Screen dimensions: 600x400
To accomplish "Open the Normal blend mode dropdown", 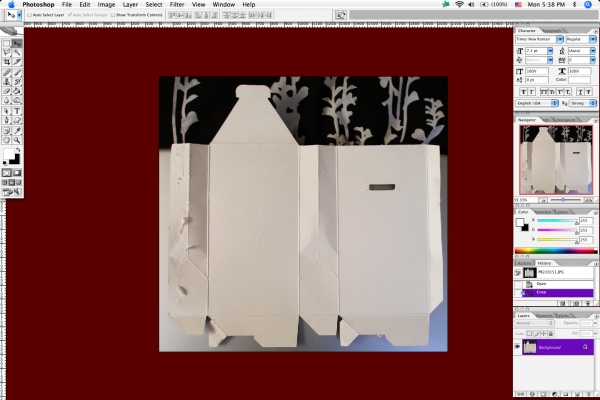I will pyautogui.click(x=534, y=323).
